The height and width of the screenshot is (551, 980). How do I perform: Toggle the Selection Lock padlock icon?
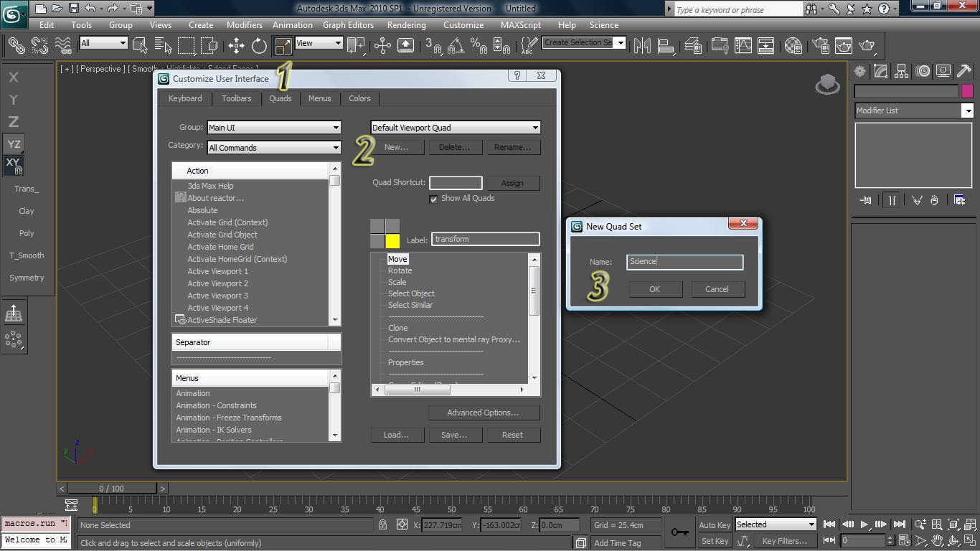pyautogui.click(x=383, y=524)
